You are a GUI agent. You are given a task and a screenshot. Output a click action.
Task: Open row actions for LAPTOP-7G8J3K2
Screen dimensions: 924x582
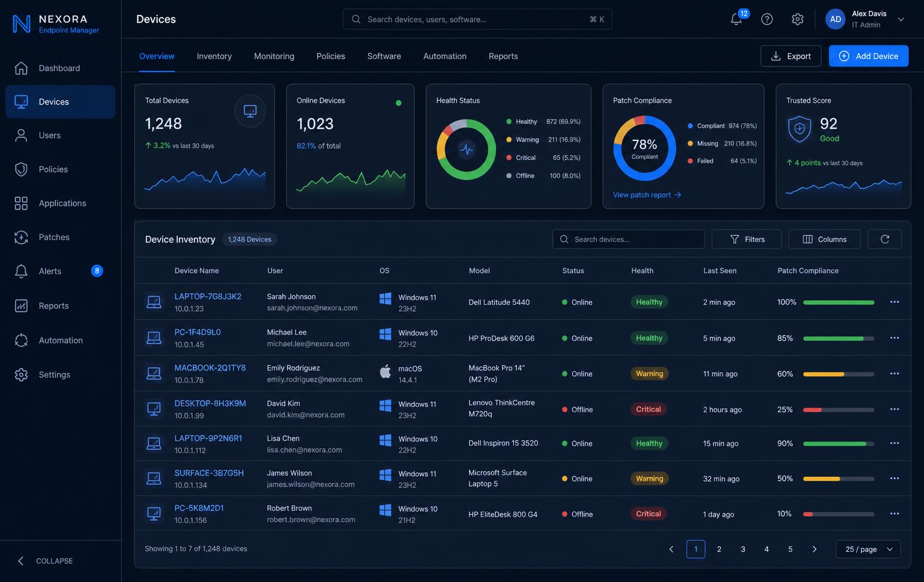pyautogui.click(x=895, y=302)
